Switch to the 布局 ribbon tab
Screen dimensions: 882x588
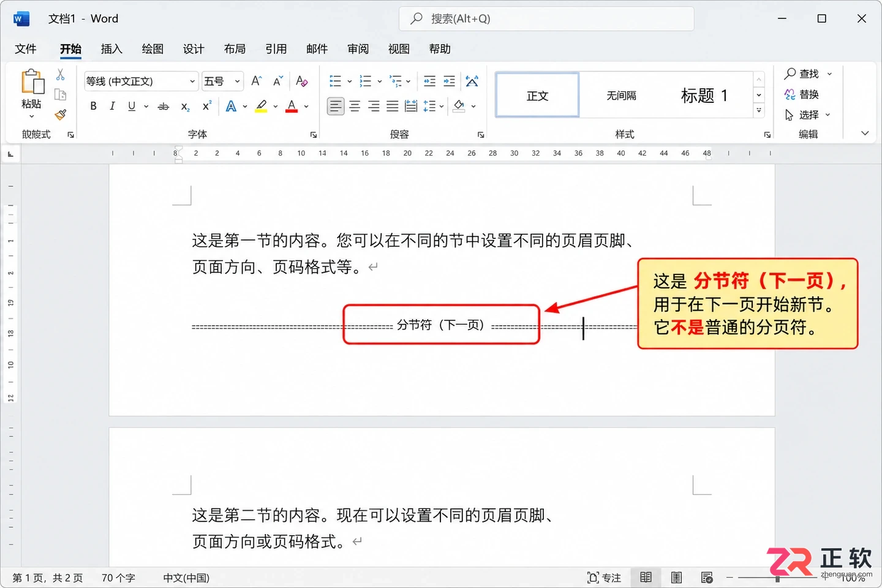pos(235,49)
